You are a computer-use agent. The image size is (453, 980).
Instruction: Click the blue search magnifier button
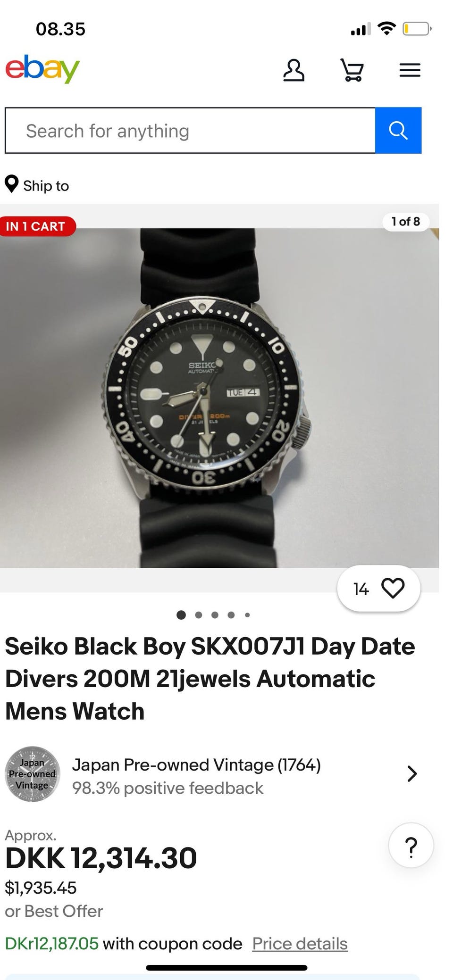point(398,130)
